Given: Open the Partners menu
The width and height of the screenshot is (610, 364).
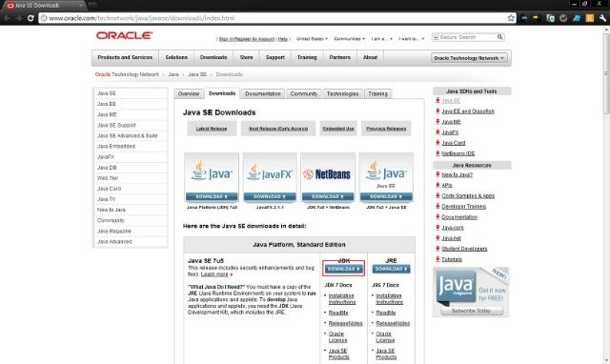Looking at the screenshot, I should tap(339, 57).
